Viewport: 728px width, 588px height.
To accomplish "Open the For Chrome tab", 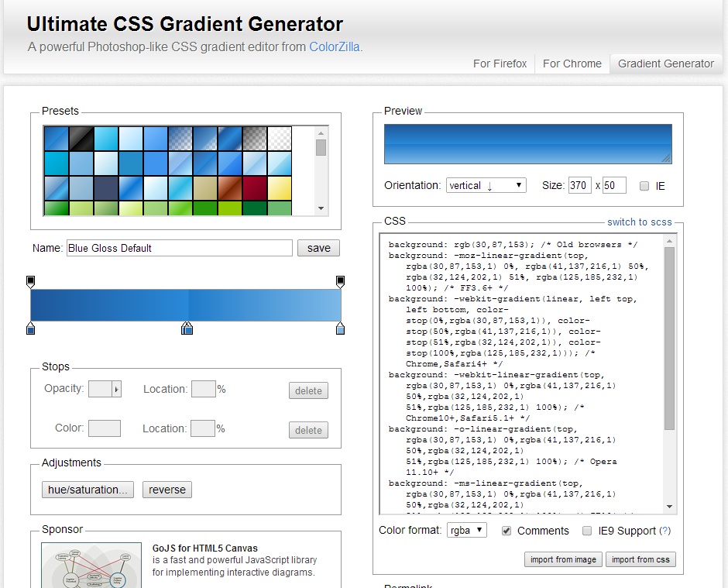I will pos(572,64).
